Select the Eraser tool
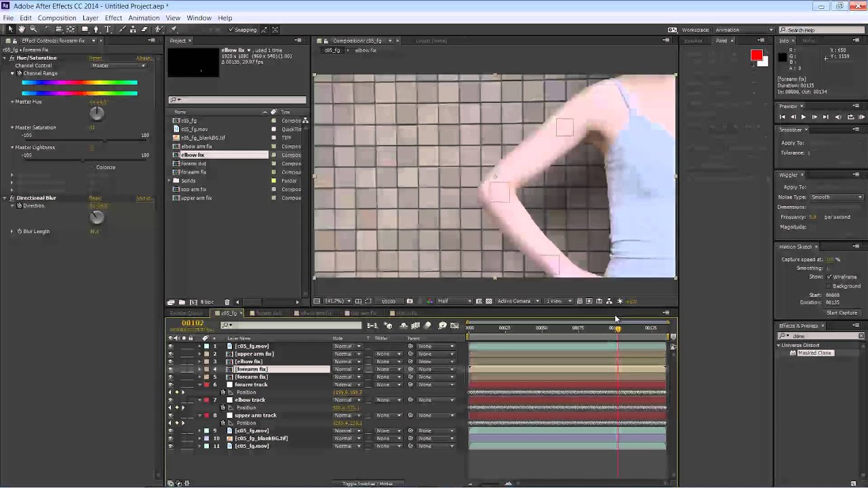The height and width of the screenshot is (488, 868). pyautogui.click(x=144, y=30)
